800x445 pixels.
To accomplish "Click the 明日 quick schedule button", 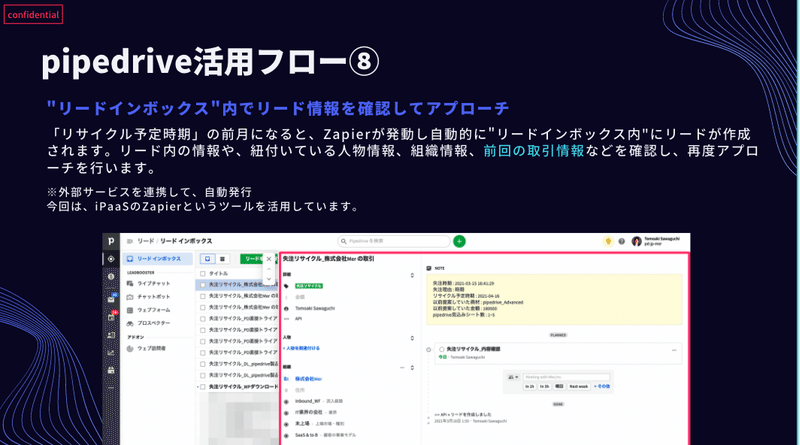I will [559, 386].
